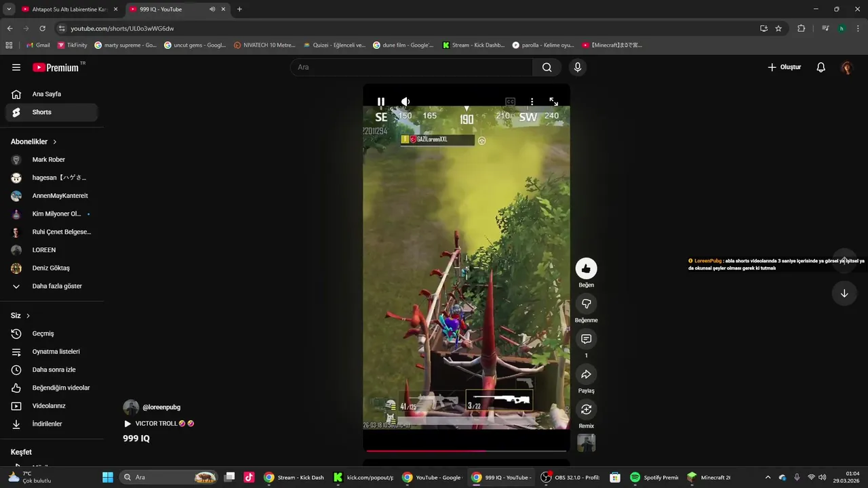
Task: Open the @loreenpubg channel link
Action: [161, 407]
